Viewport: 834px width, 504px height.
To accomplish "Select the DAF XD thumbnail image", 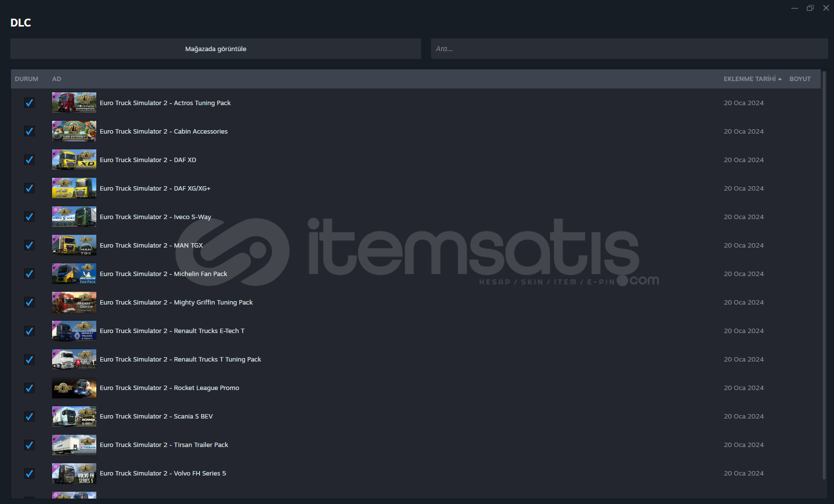I will [74, 160].
